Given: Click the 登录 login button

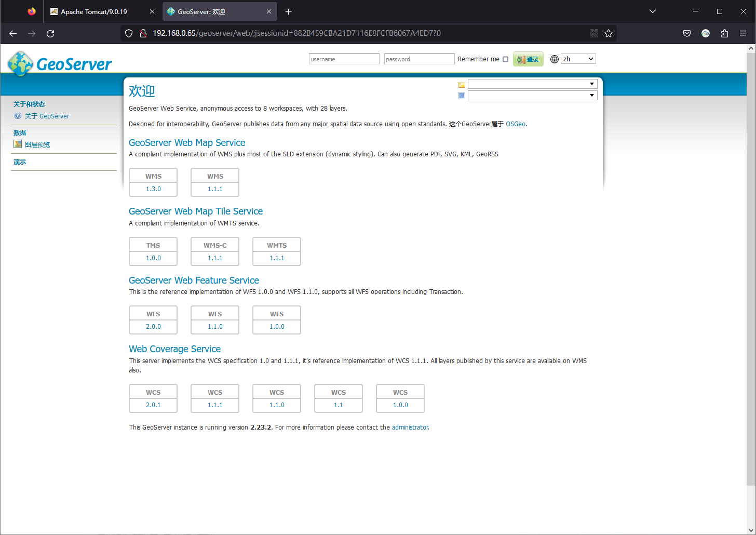Looking at the screenshot, I should pyautogui.click(x=528, y=59).
